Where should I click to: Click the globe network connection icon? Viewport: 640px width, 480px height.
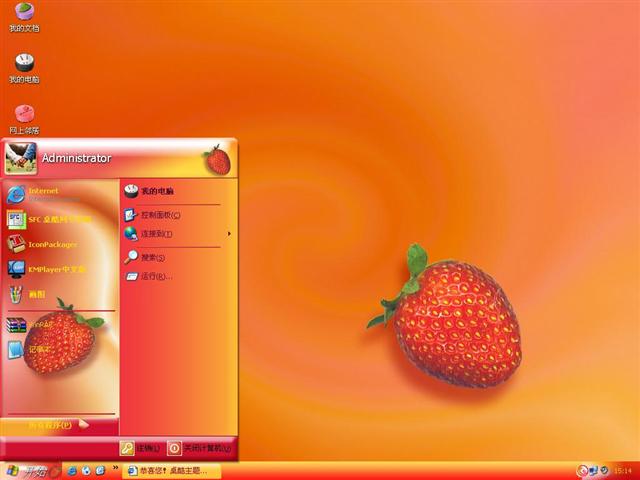pyautogui.click(x=131, y=233)
